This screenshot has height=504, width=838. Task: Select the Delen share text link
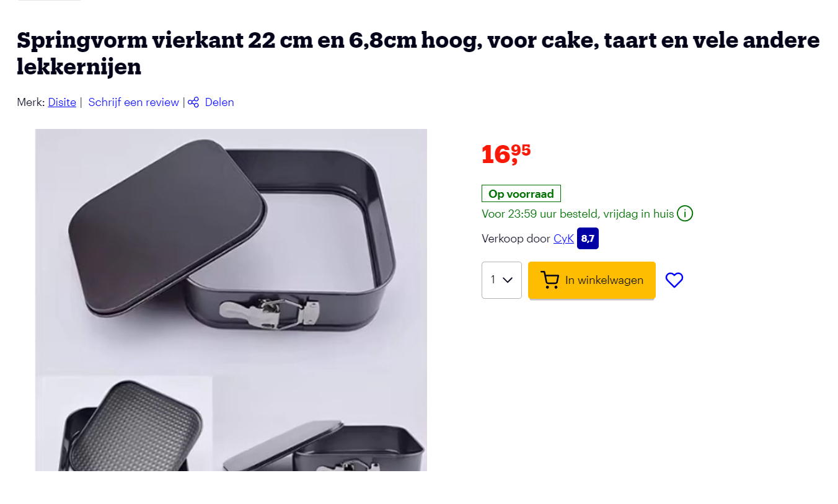coord(219,102)
